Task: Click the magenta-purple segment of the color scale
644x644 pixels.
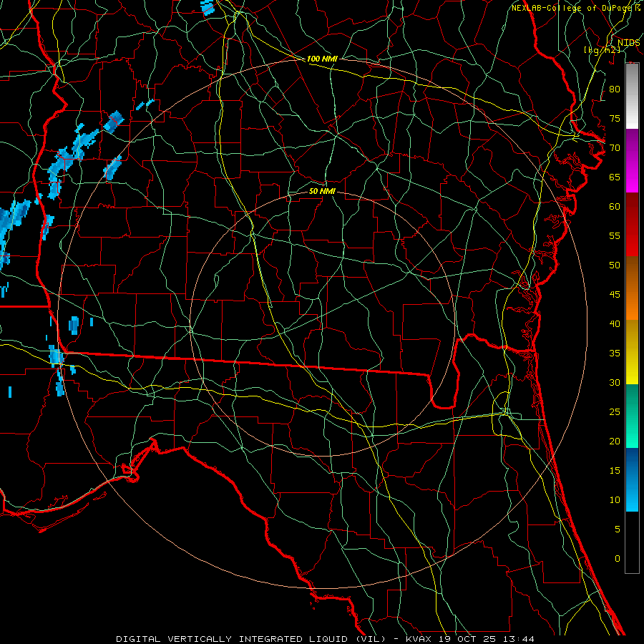Action: tap(632, 160)
